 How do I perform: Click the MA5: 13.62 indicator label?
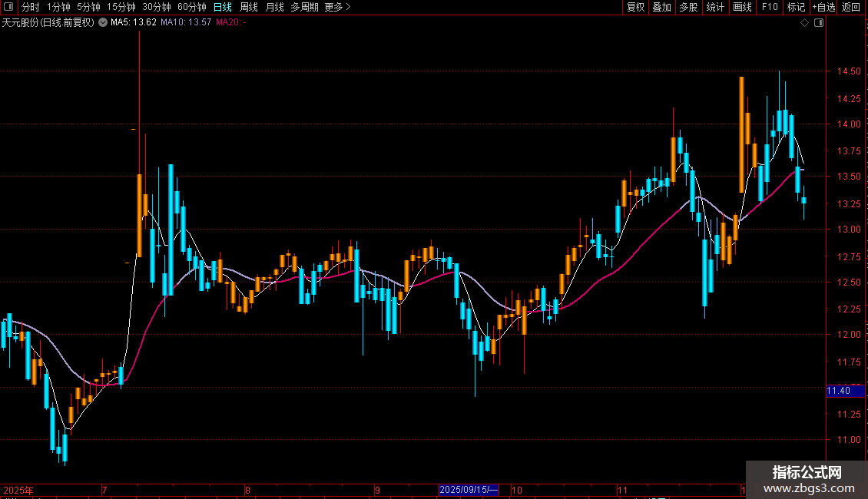tap(134, 22)
